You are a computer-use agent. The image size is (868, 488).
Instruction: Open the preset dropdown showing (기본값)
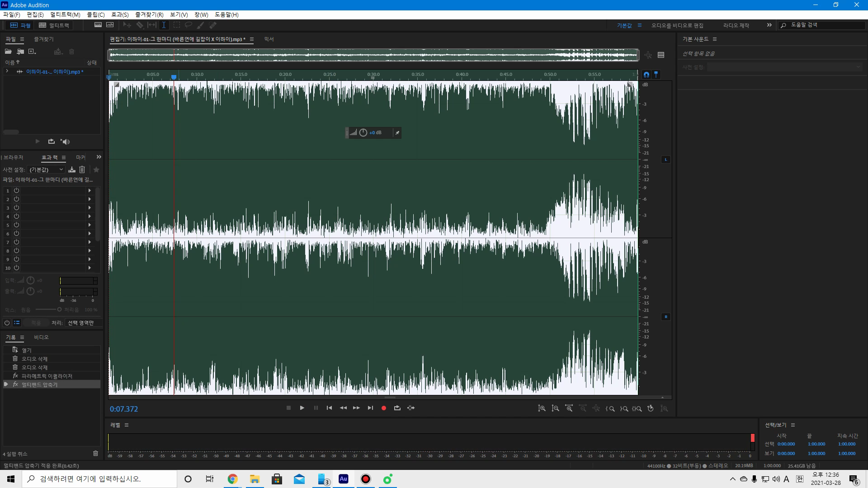[46, 169]
